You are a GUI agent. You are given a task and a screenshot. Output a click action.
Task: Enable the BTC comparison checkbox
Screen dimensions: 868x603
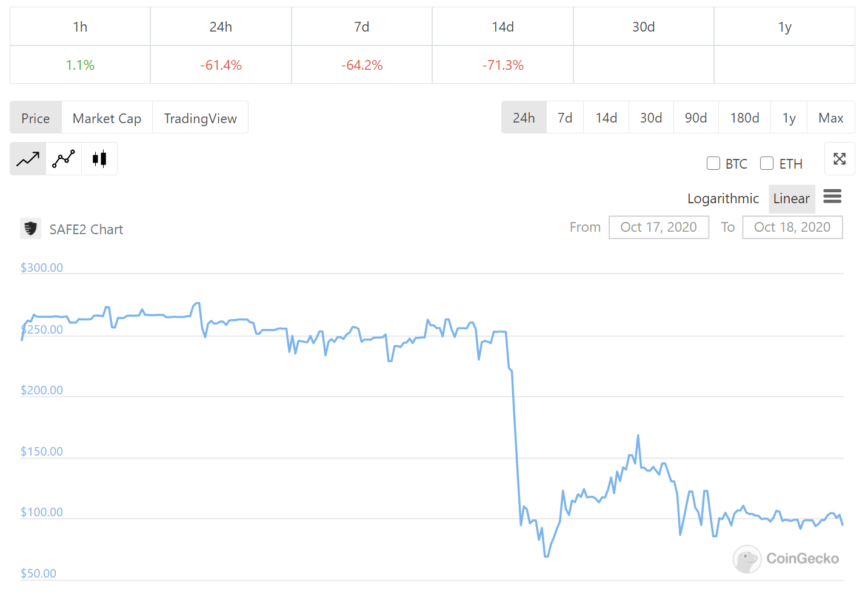[x=713, y=163]
